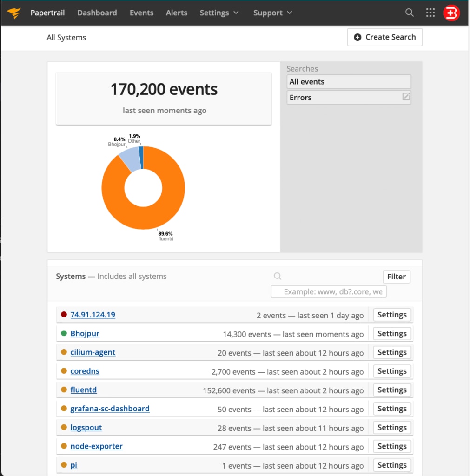
Task: Click the Papertrail logo icon
Action: 14,13
